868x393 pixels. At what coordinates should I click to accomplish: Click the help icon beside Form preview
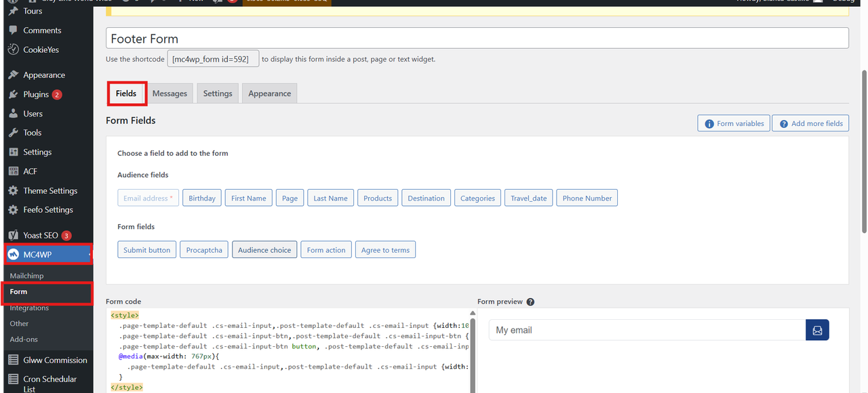(x=530, y=302)
